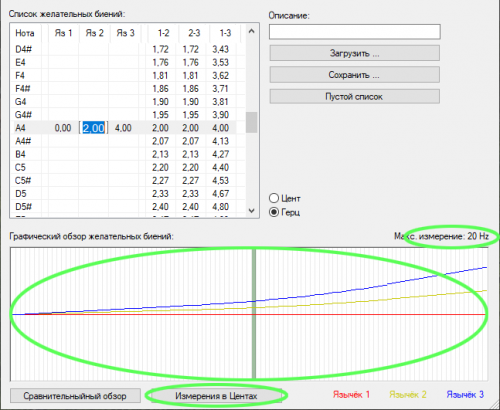Screen dimensions: 500x410
Task: Click the Загрузить button
Action: pos(355,53)
